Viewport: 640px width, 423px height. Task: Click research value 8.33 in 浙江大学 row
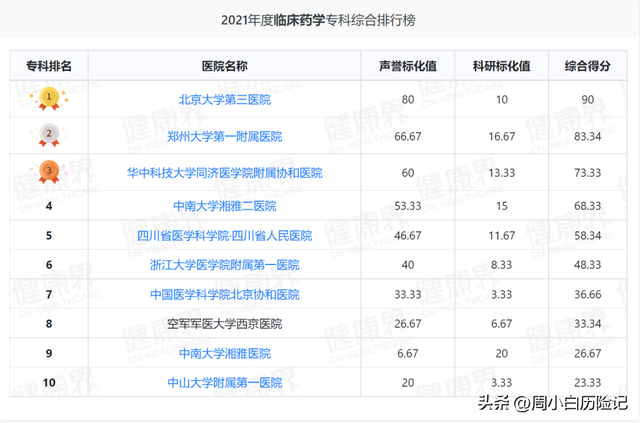[x=502, y=265]
